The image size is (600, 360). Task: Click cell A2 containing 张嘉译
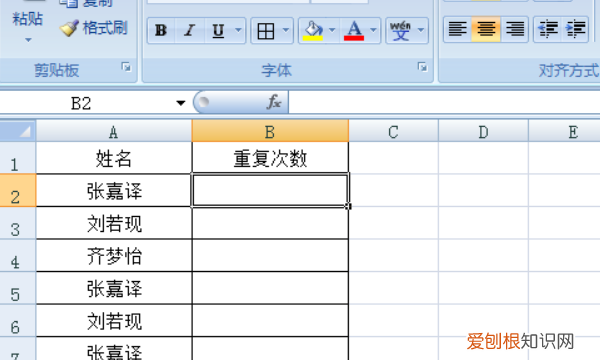[x=114, y=191]
